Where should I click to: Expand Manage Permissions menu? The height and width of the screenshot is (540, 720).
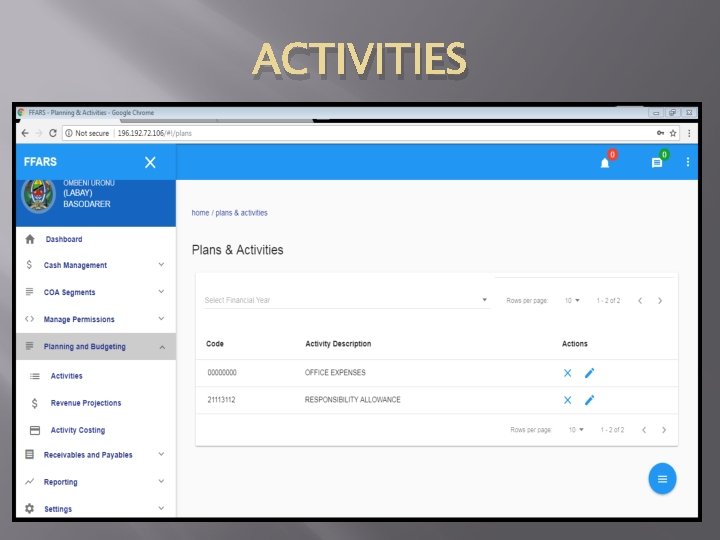[161, 319]
